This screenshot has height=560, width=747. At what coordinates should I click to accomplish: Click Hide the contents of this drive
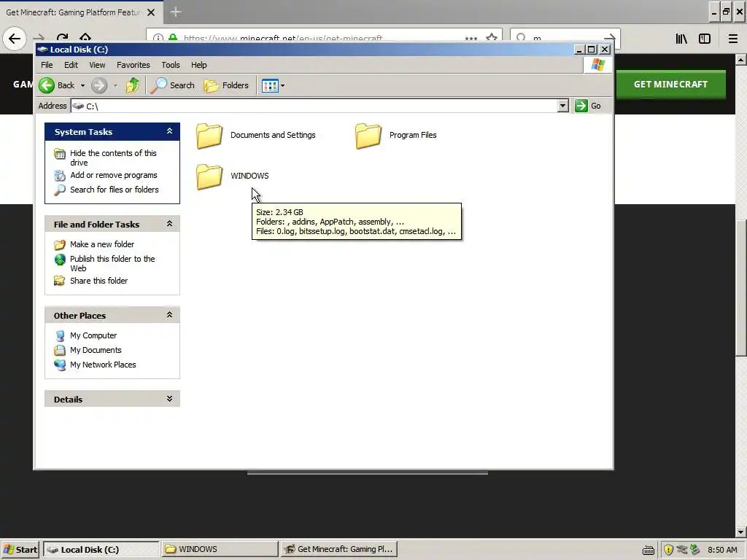pos(113,157)
